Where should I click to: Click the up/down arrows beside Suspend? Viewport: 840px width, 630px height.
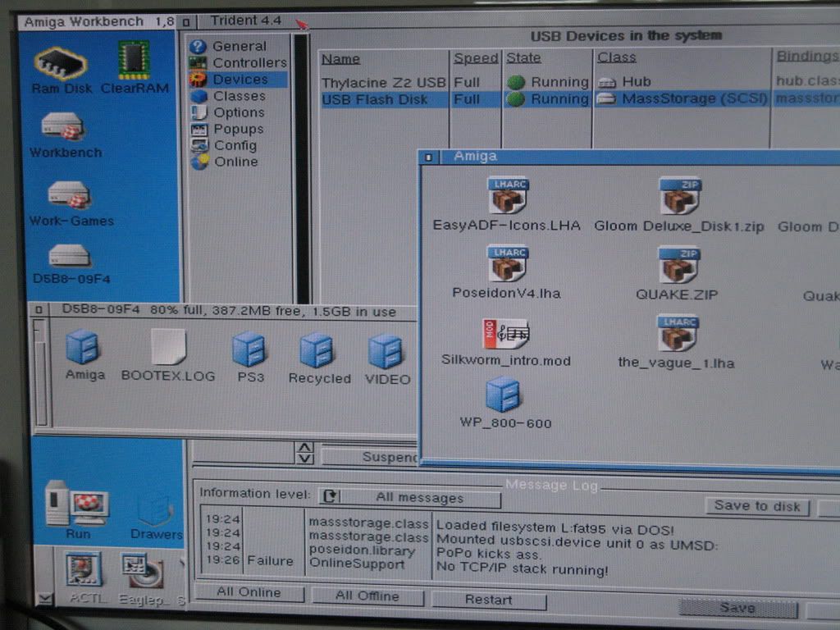[x=304, y=453]
